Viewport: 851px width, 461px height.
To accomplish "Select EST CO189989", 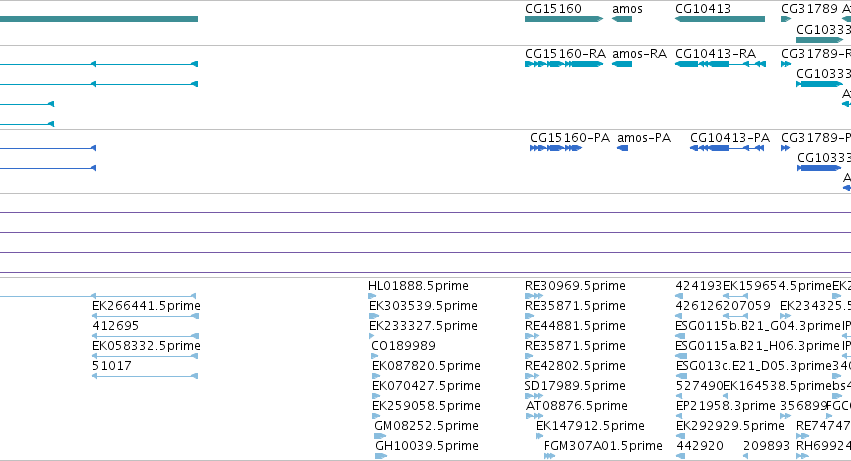I will pos(403,346).
